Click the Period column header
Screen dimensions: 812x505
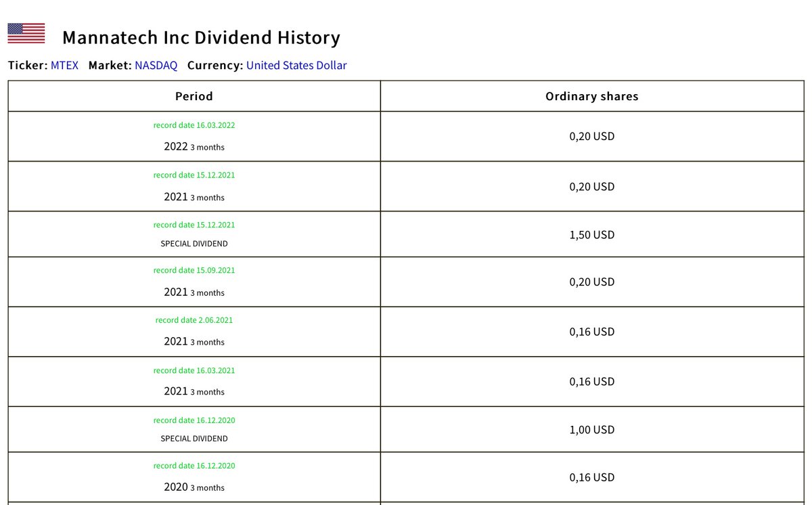pos(194,96)
